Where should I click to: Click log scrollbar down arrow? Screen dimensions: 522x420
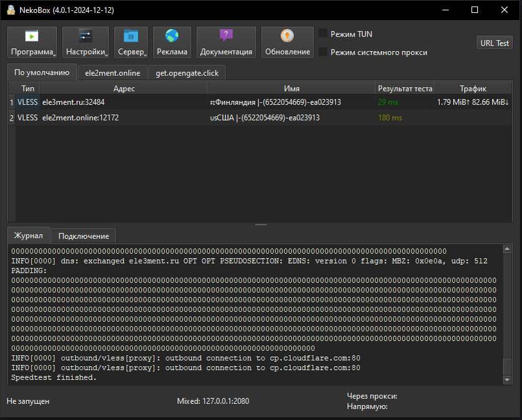pos(507,380)
